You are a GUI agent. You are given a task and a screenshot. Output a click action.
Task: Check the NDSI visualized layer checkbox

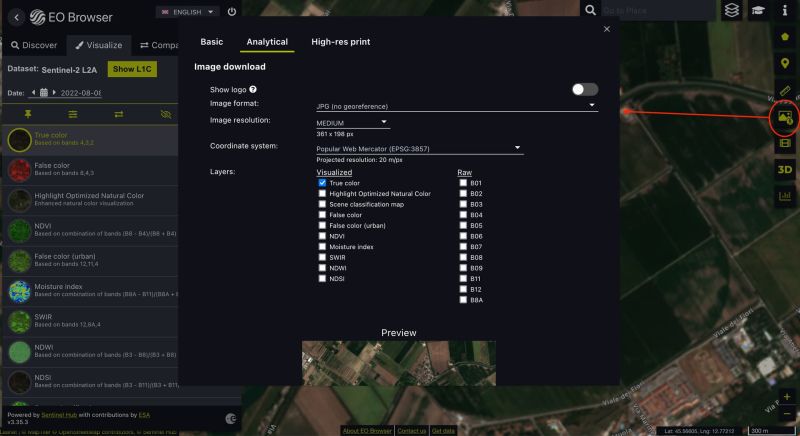pyautogui.click(x=322, y=278)
